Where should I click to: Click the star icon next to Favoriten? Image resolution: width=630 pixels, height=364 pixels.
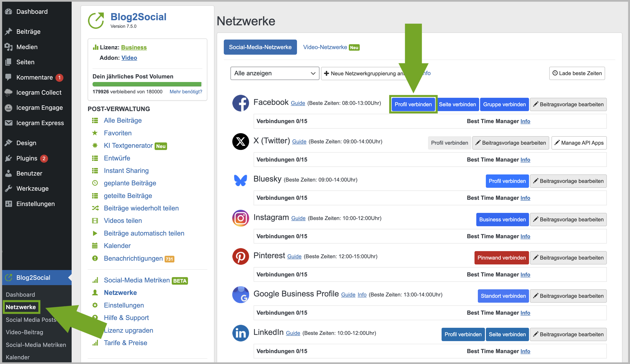95,133
